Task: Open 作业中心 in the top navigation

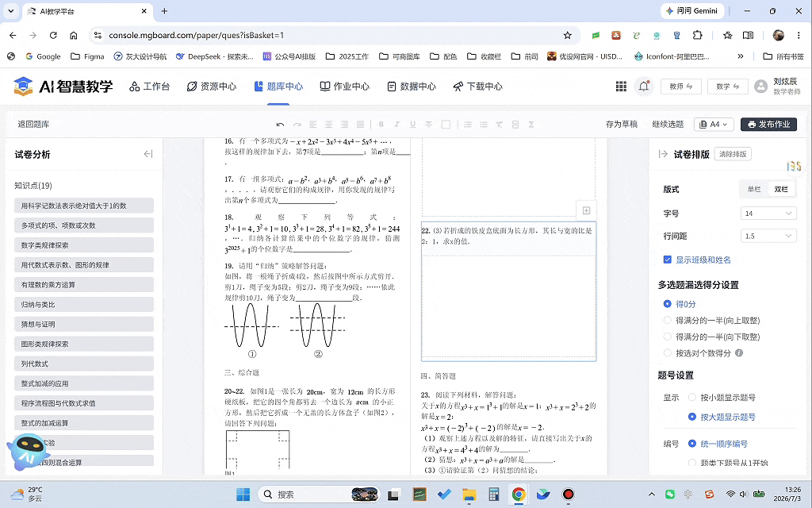Action: [345, 87]
